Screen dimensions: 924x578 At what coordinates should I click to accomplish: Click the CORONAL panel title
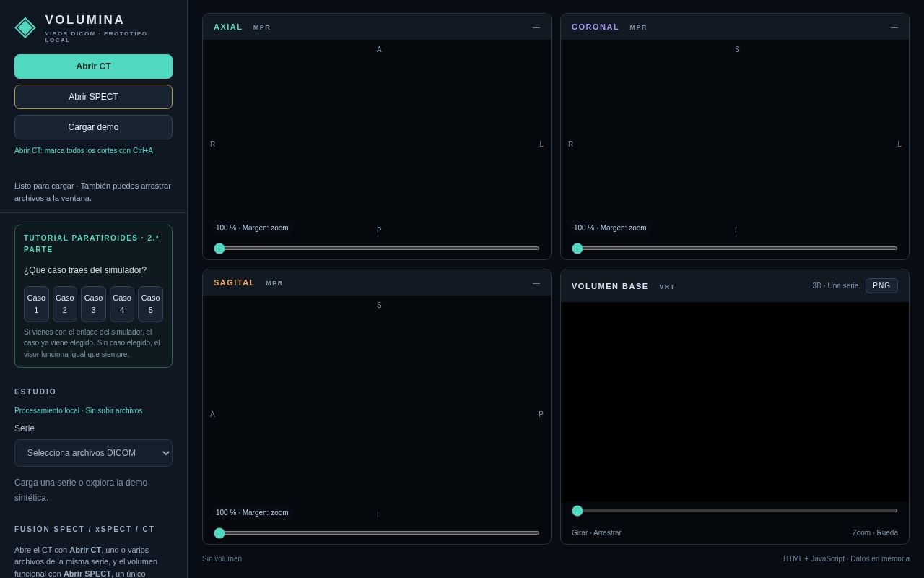[x=596, y=27]
